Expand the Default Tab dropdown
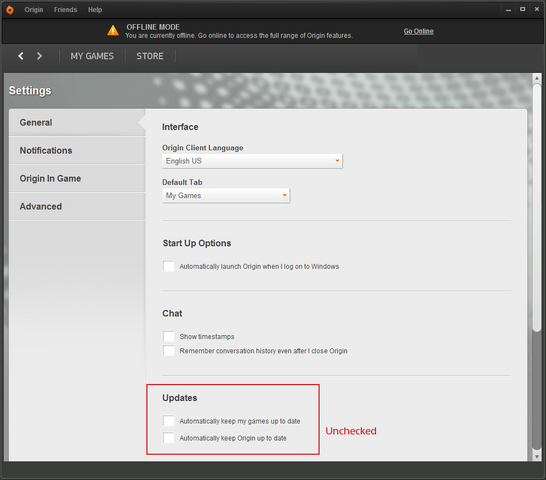 (x=226, y=195)
